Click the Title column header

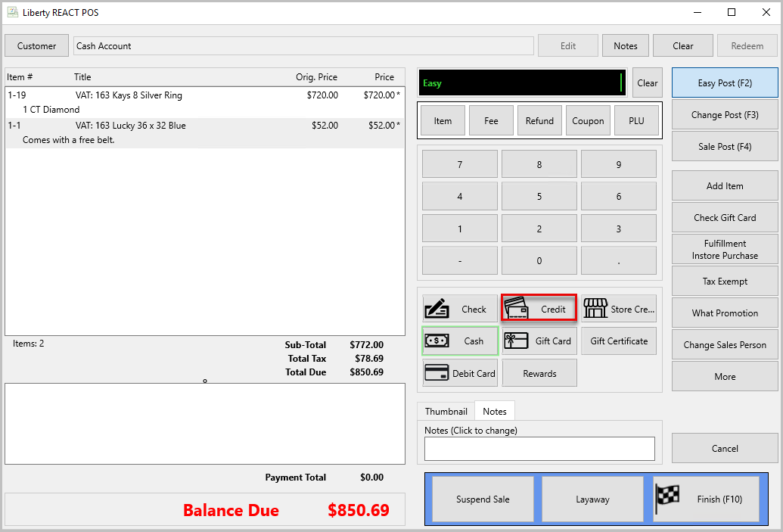coord(82,77)
